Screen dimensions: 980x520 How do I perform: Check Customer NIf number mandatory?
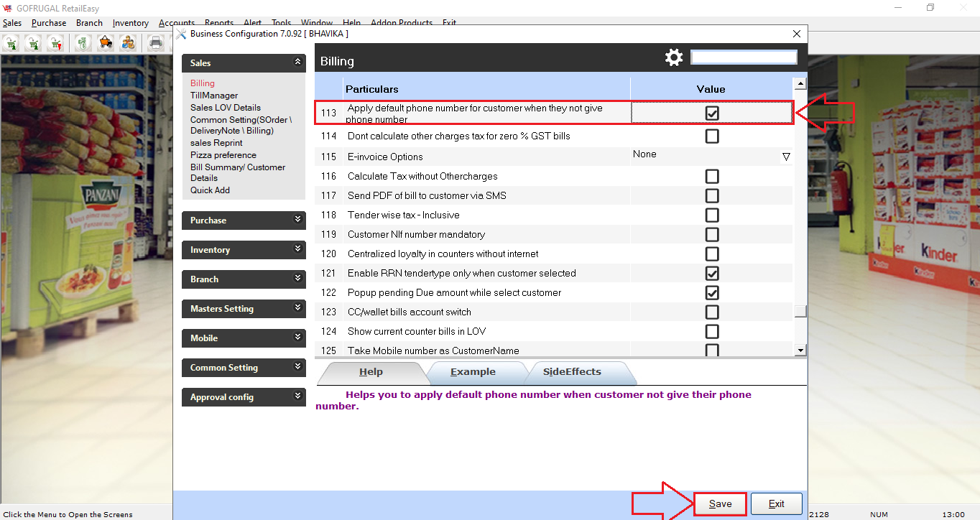[x=712, y=234]
